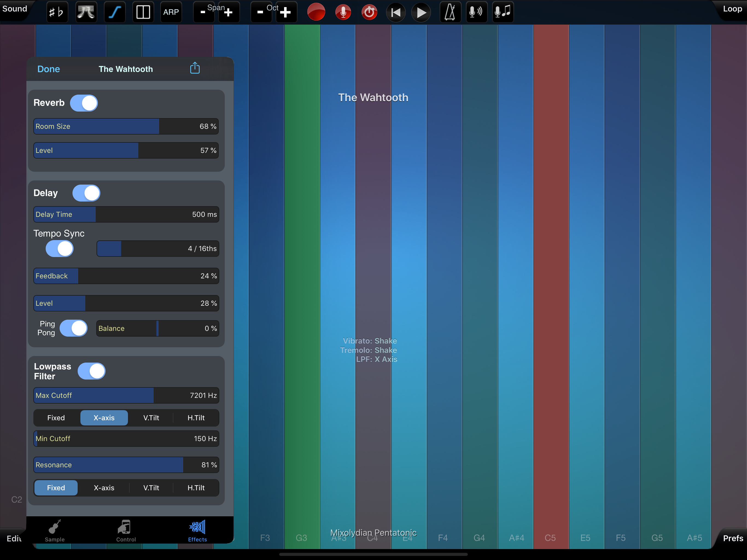Open the metronome settings icon
The width and height of the screenshot is (747, 560).
pos(450,12)
